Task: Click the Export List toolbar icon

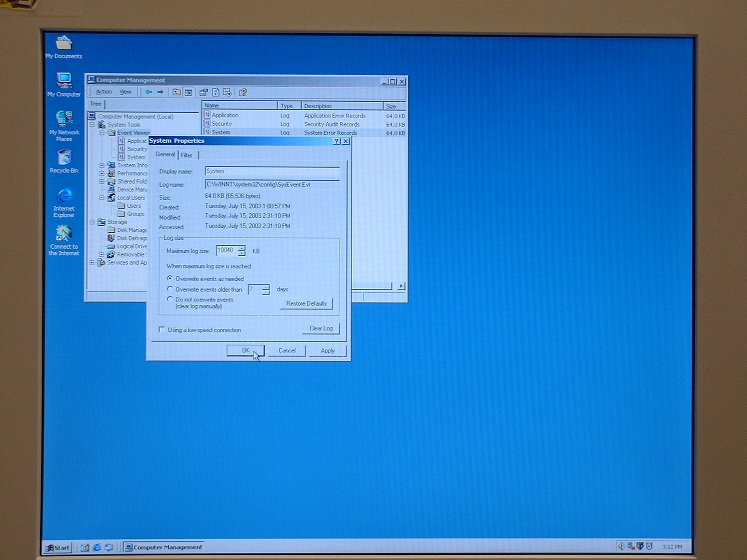Action: (x=227, y=92)
